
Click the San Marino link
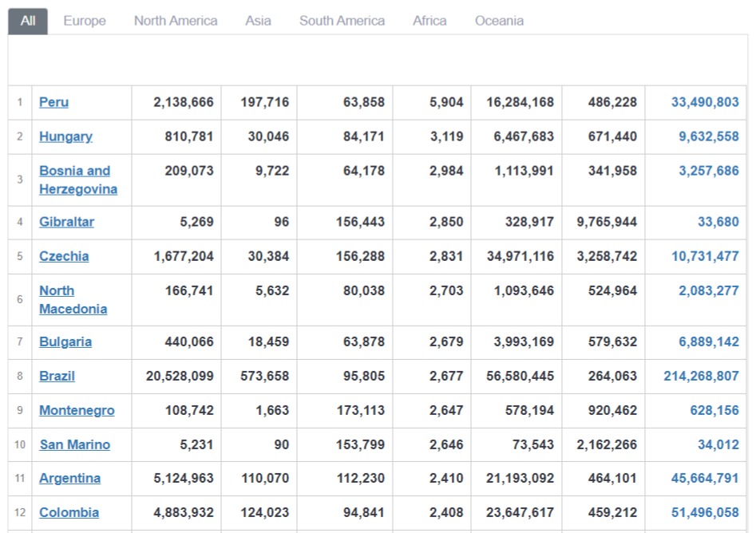[75, 444]
